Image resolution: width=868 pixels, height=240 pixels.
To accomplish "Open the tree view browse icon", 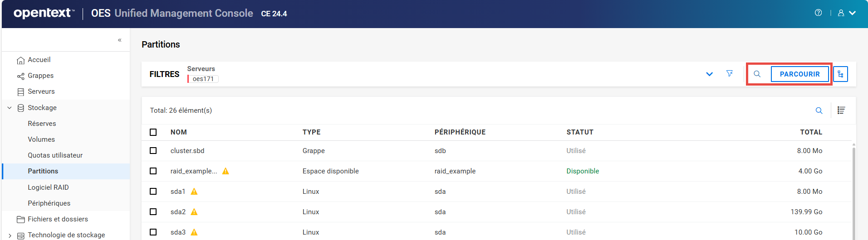I will click(840, 74).
